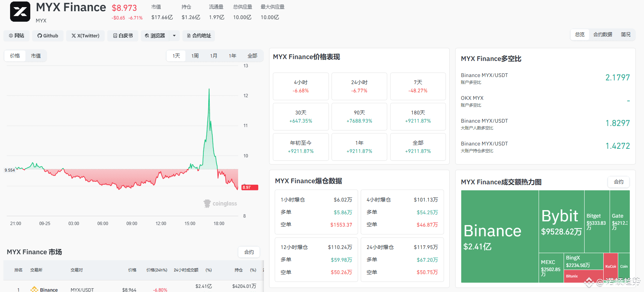Click the Bitget heatmap block
Viewport: 644px width, 292px height.
click(597, 221)
